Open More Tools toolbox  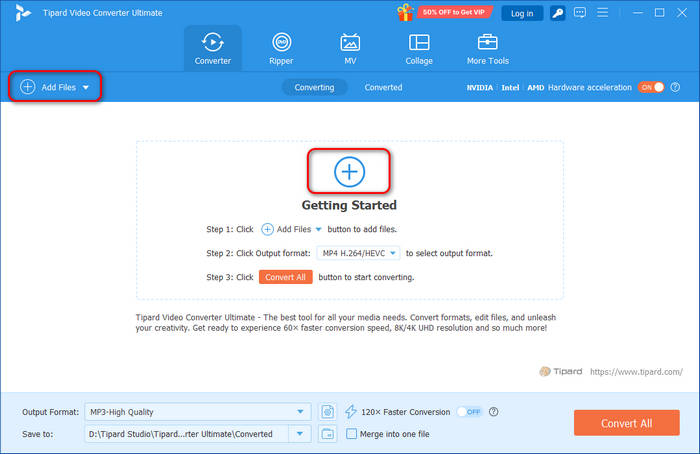pyautogui.click(x=487, y=48)
